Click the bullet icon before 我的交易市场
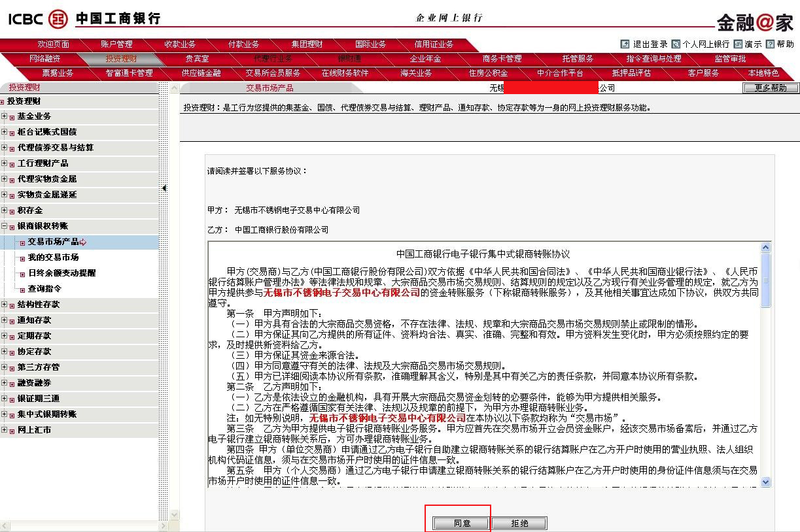Image resolution: width=800 pixels, height=532 pixels. click(x=22, y=258)
